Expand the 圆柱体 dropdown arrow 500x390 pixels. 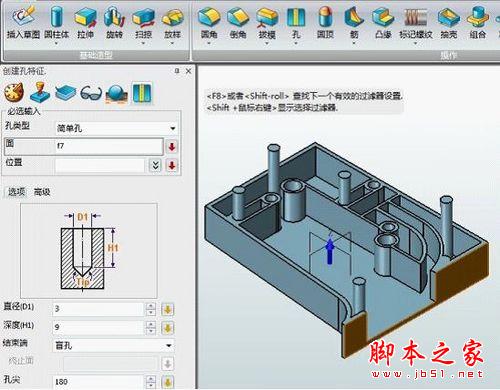click(56, 43)
